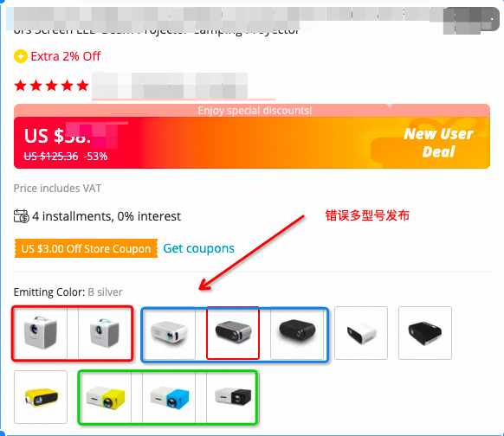Viewport: 504px width, 436px height.
Task: Click the 4 installments, 0% interest text
Action: pos(107,216)
